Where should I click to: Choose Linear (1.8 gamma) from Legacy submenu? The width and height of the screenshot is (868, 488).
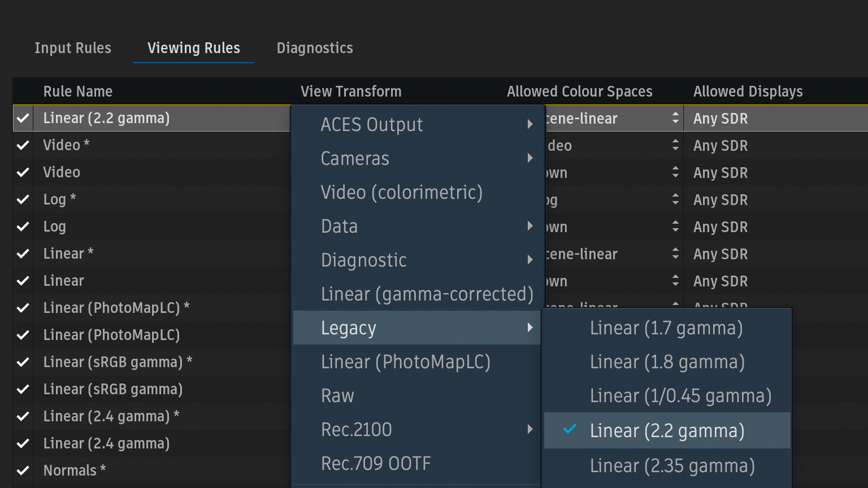click(x=667, y=362)
